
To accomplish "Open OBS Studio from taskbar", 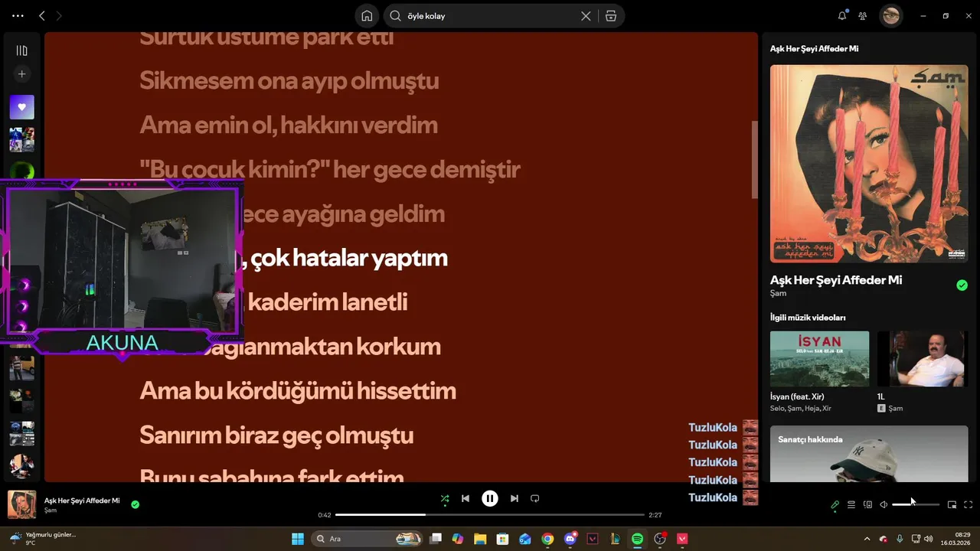I will click(660, 539).
